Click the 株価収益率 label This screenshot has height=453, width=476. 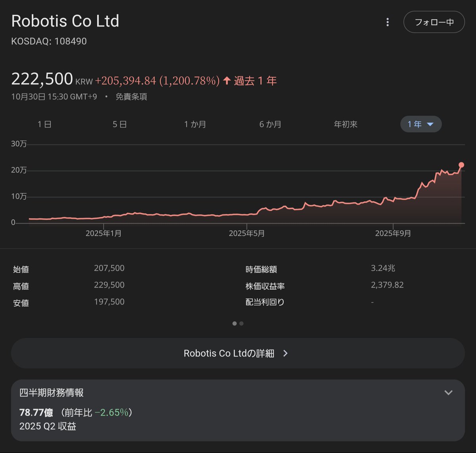click(x=265, y=286)
